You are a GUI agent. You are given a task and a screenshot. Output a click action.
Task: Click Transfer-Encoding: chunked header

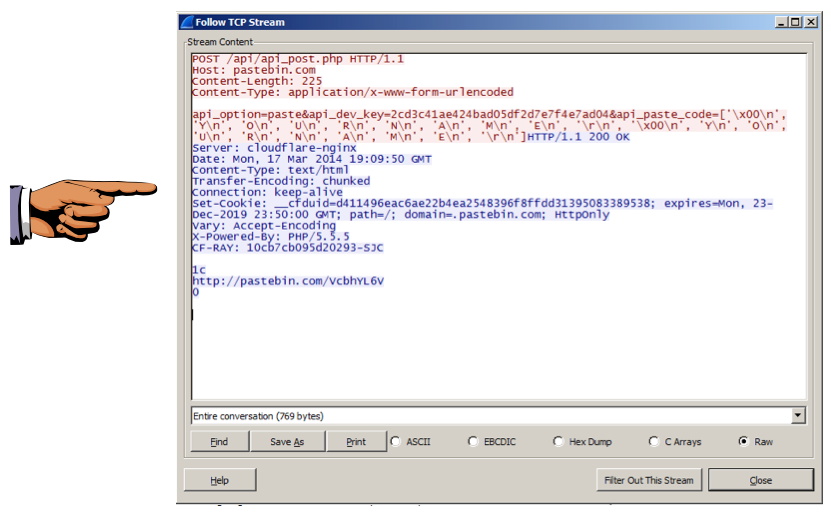[x=281, y=181]
